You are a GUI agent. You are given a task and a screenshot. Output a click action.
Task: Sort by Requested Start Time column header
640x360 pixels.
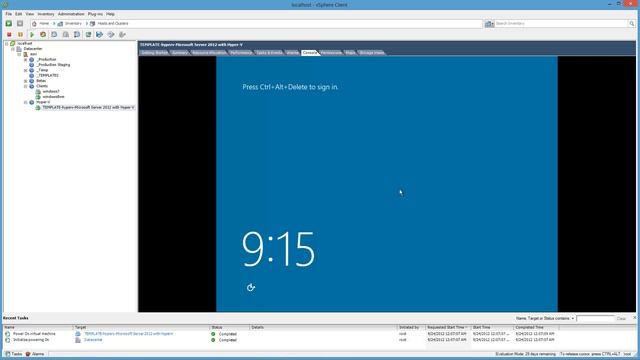448,327
